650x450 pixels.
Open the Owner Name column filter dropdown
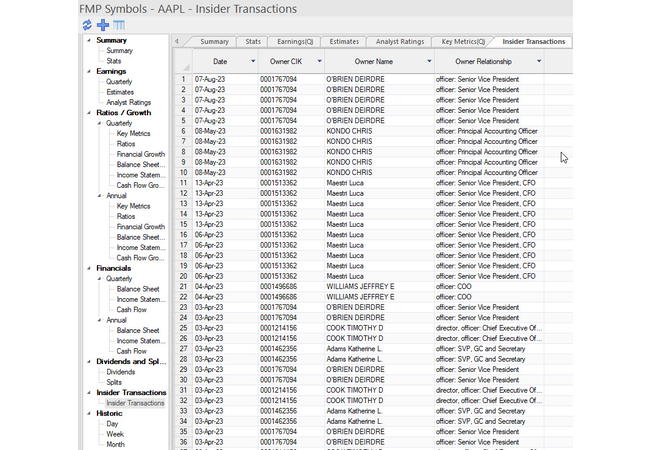[429, 61]
